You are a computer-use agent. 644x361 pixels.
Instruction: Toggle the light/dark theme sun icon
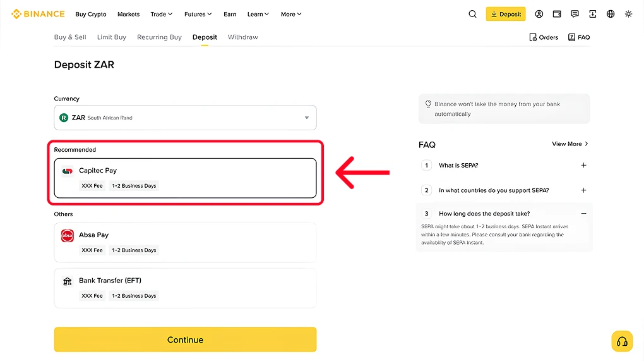(628, 14)
